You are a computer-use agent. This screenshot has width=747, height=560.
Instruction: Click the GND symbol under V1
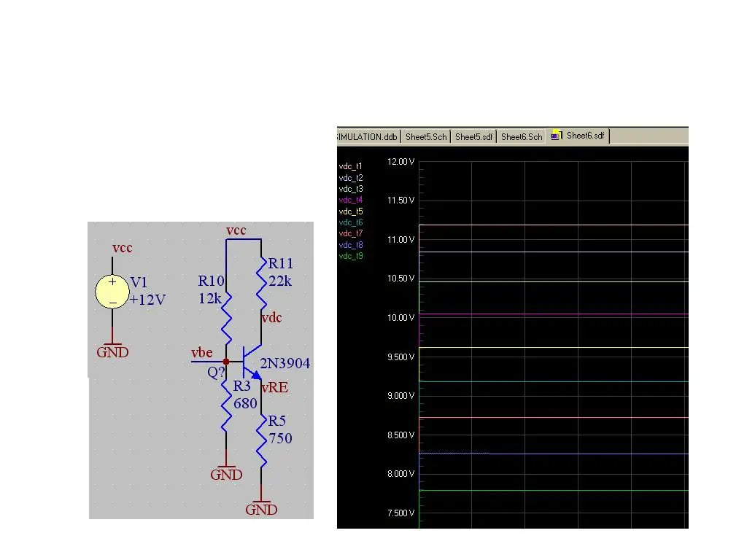coord(112,351)
